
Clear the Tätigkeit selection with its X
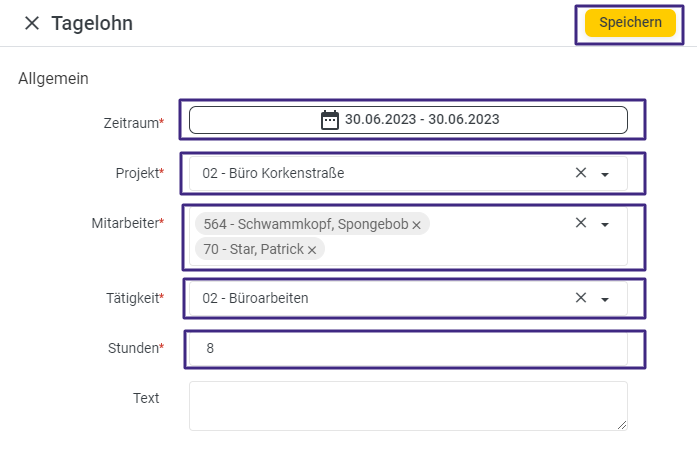(x=581, y=297)
